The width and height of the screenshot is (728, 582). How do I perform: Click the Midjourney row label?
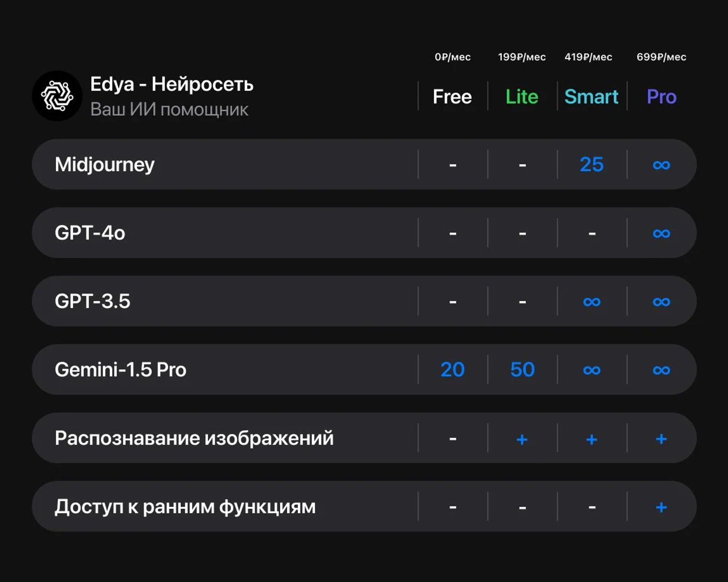tap(105, 165)
